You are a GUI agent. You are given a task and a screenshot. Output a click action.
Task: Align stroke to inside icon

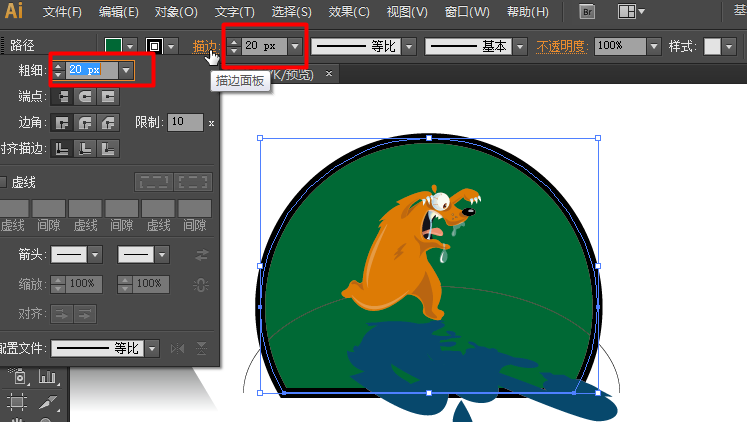point(85,149)
